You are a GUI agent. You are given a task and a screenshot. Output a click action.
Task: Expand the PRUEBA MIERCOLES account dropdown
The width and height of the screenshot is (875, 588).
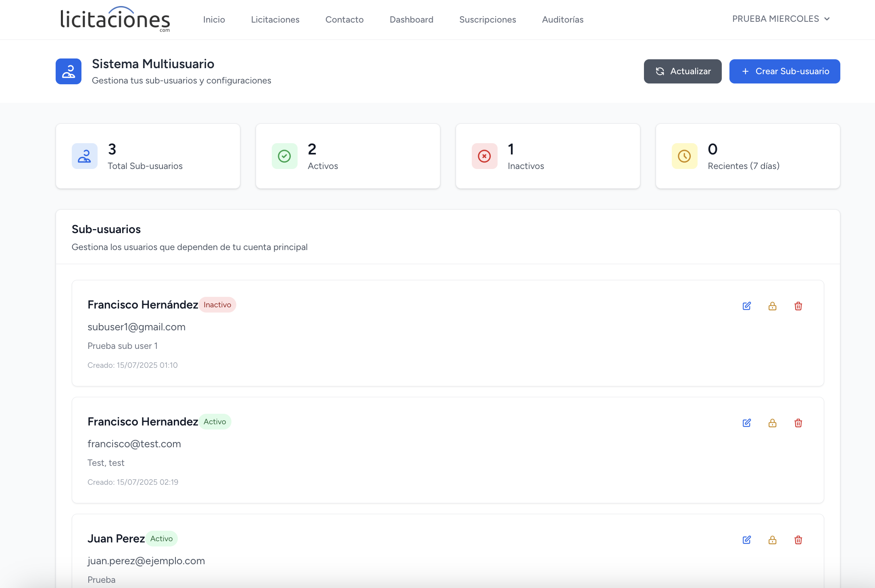tap(781, 19)
